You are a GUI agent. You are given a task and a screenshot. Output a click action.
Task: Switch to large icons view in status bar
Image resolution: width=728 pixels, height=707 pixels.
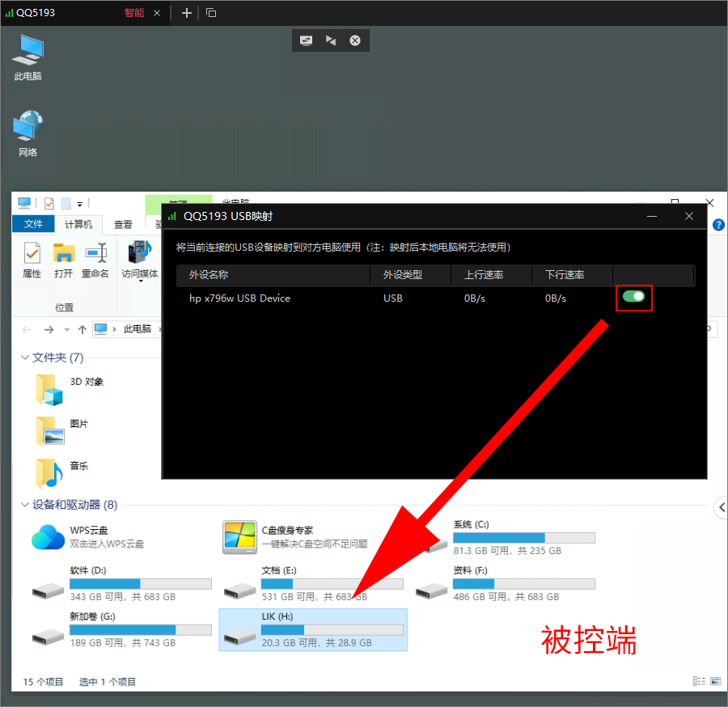[x=716, y=681]
